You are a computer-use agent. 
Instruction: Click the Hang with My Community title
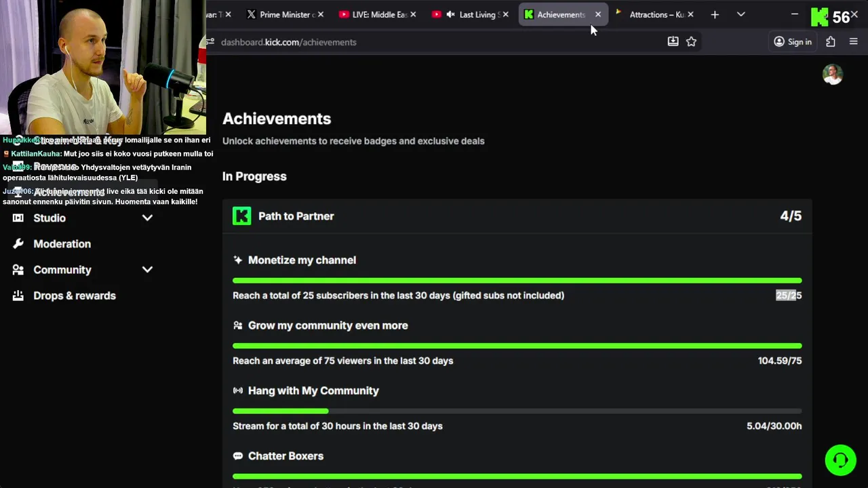tap(313, 390)
